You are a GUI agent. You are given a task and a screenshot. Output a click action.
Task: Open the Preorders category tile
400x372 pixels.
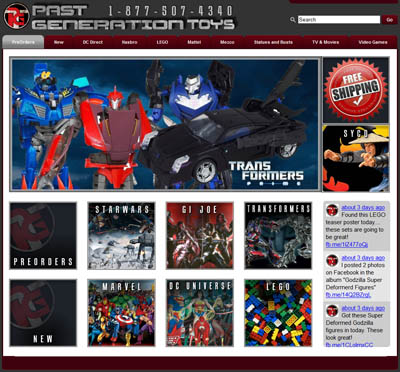click(x=43, y=236)
